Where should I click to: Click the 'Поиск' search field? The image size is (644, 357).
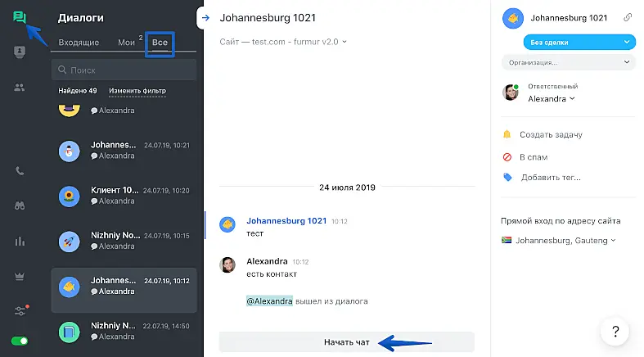coord(123,70)
